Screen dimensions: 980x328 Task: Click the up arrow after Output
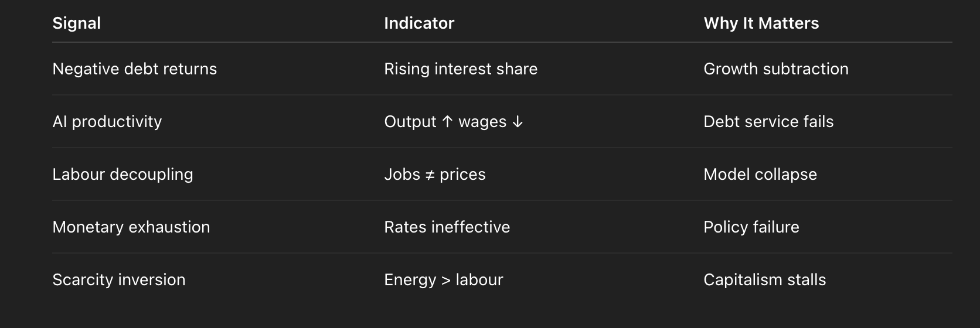447,122
